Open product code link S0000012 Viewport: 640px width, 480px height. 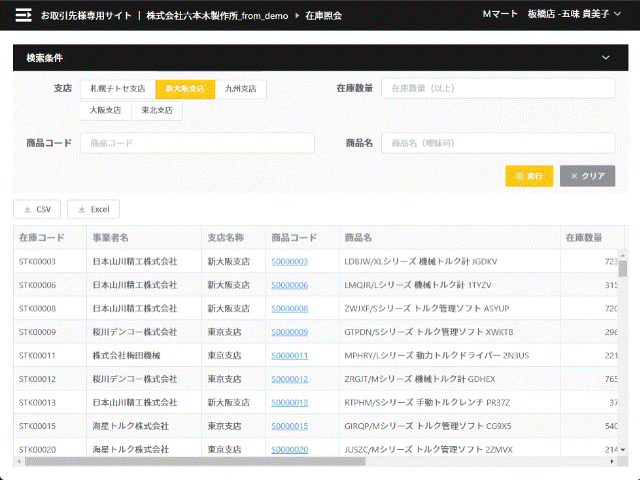click(289, 379)
